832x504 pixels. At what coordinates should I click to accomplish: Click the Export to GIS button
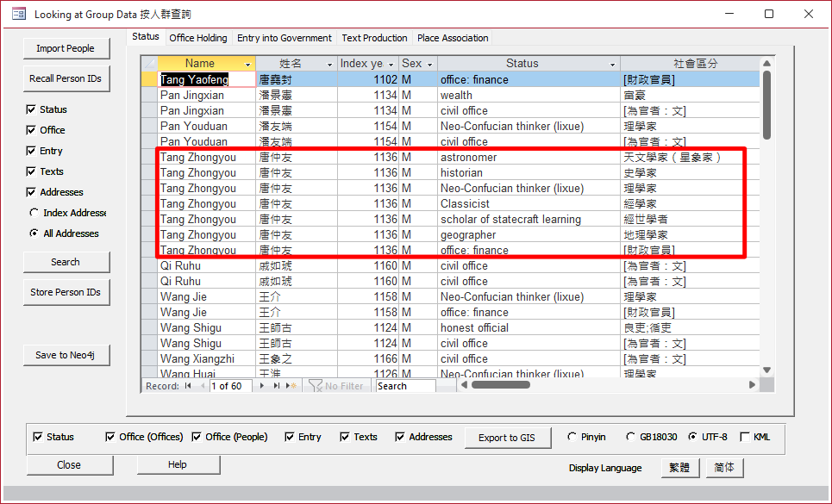(x=506, y=438)
